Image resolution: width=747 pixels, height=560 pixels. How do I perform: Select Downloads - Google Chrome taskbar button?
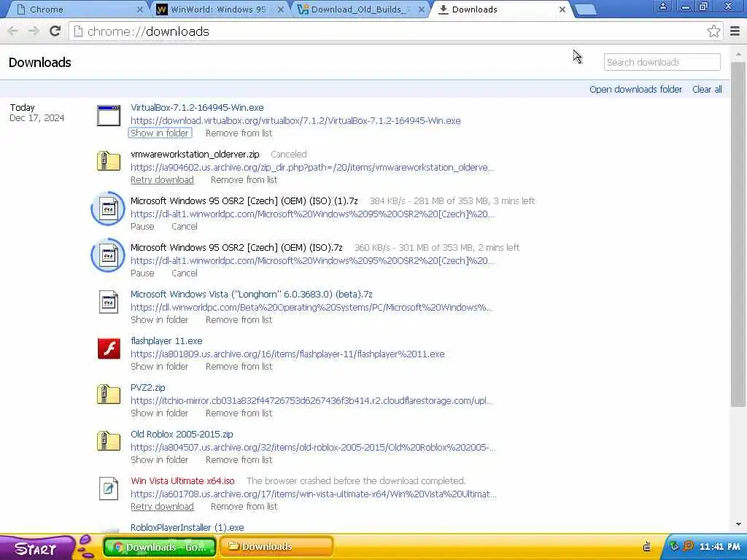coord(160,547)
